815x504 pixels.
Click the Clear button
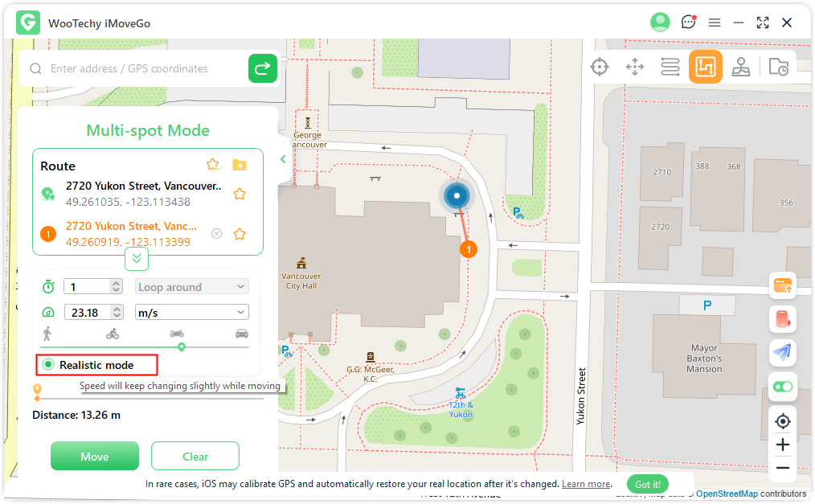click(x=195, y=457)
